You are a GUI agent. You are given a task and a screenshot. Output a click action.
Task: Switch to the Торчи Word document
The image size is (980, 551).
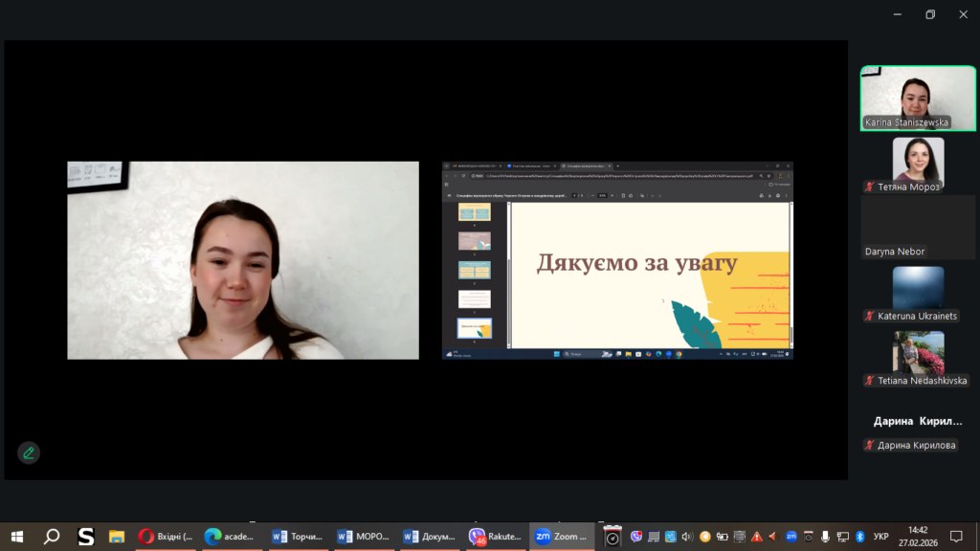[x=297, y=537]
